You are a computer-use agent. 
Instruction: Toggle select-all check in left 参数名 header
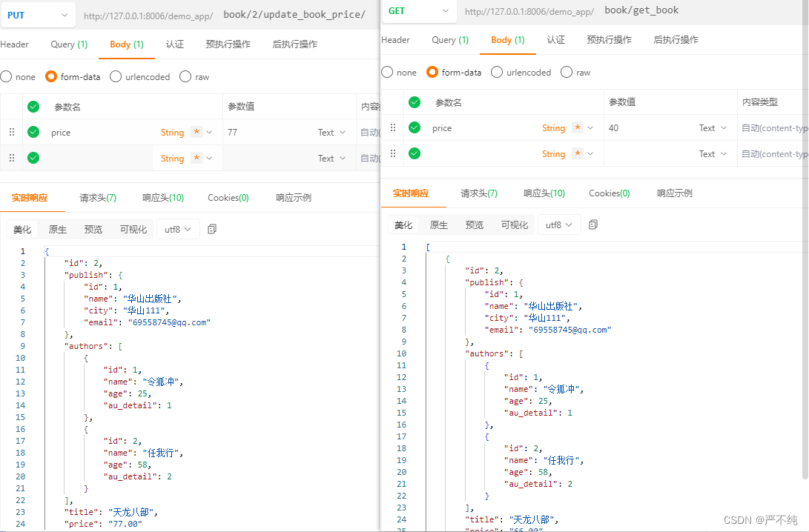(33, 107)
